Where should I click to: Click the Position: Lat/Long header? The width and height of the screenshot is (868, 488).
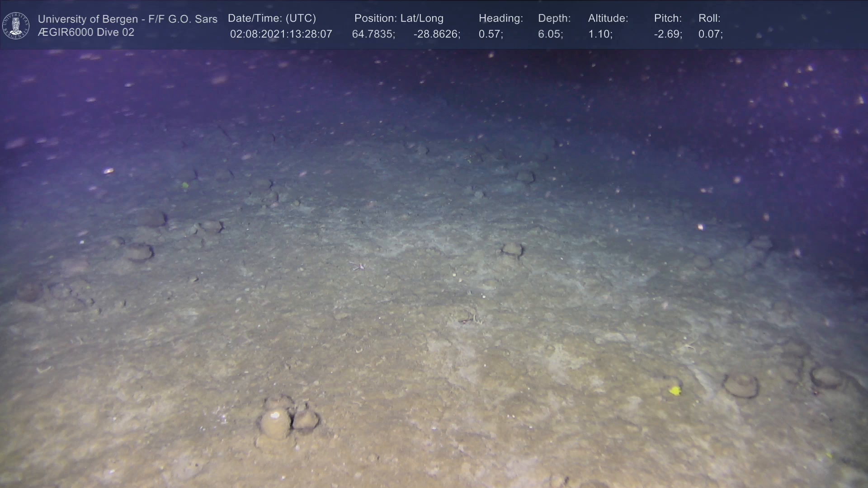pyautogui.click(x=398, y=19)
